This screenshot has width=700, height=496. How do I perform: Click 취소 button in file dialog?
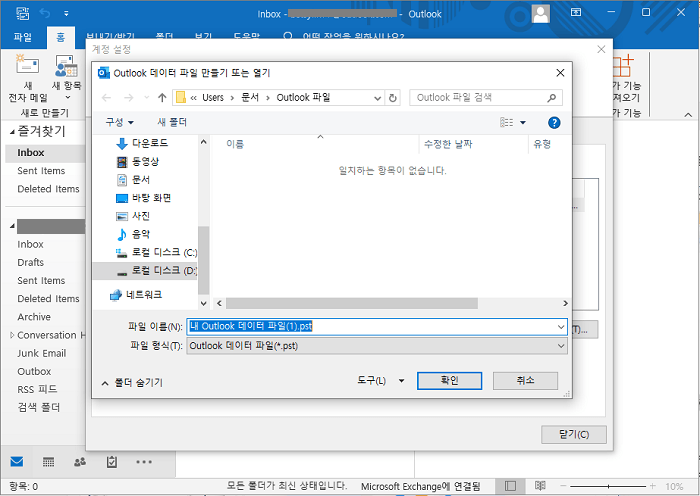pos(525,381)
